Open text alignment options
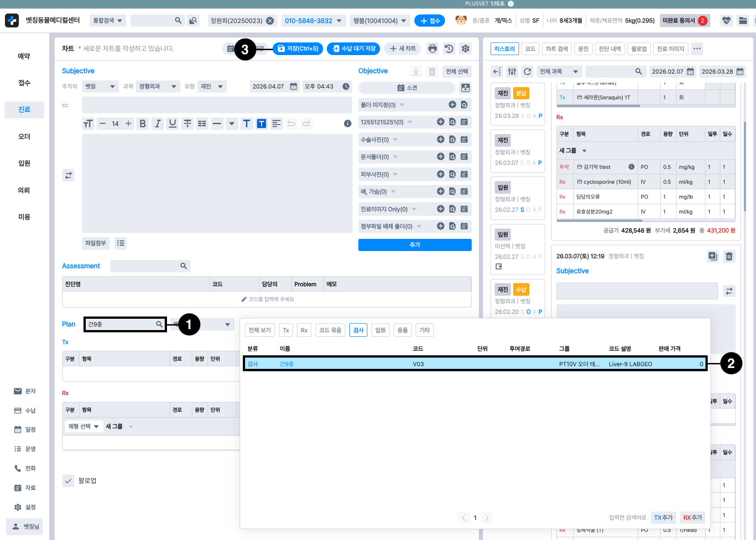 click(277, 124)
